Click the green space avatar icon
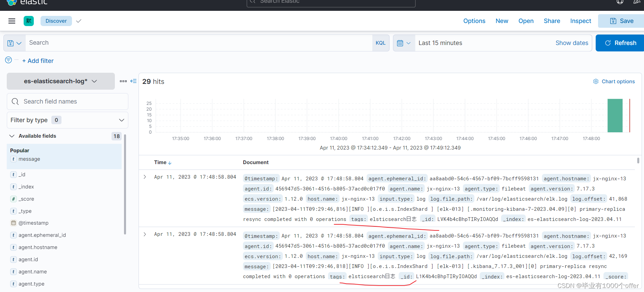The height and width of the screenshot is (292, 644). click(x=29, y=21)
